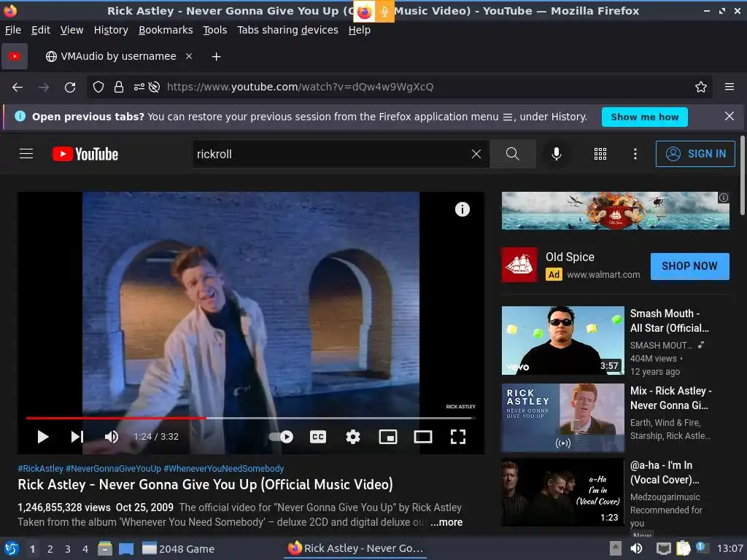Select the pinned YouTube tab
This screenshot has width=747, height=560.
(15, 56)
